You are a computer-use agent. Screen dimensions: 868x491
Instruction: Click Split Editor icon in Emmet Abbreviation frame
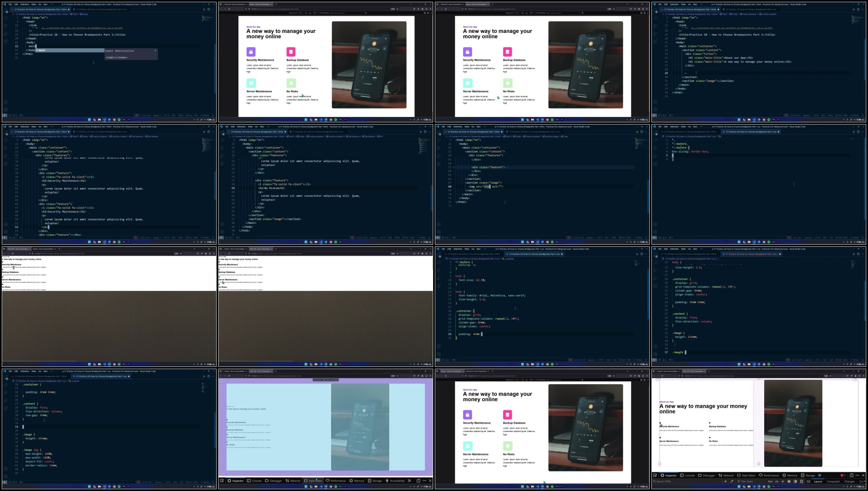209,9
